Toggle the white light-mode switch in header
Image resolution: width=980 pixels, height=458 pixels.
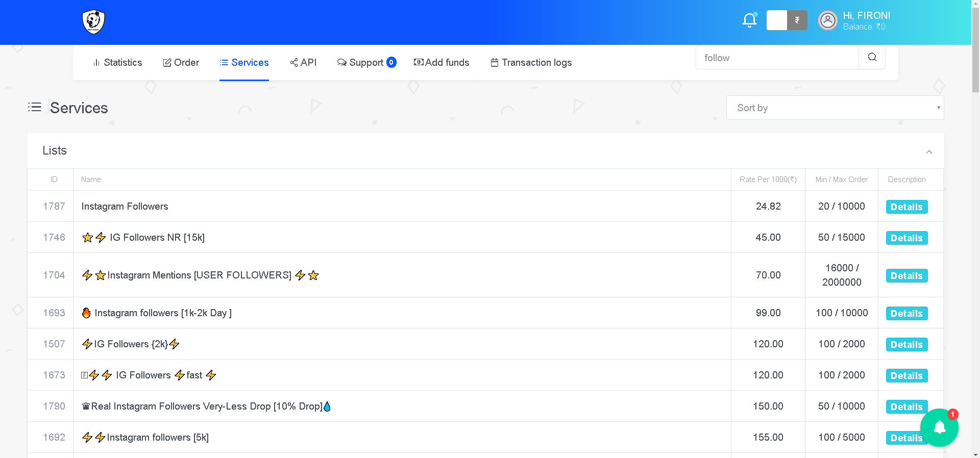point(776,20)
